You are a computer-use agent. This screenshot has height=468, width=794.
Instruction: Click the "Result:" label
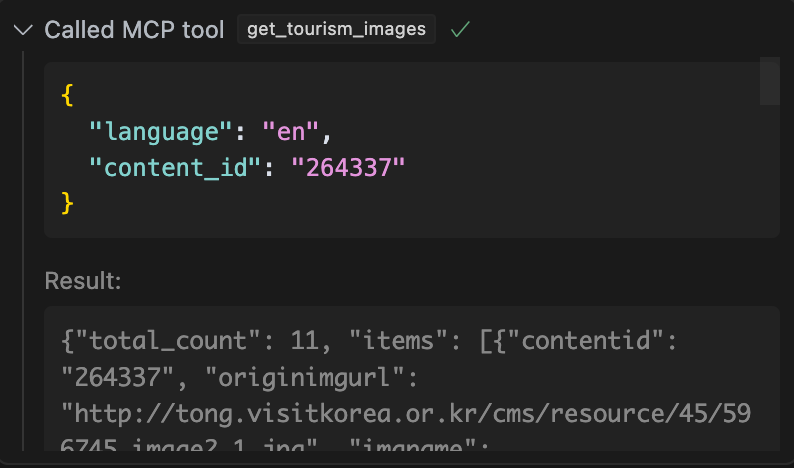tap(83, 282)
